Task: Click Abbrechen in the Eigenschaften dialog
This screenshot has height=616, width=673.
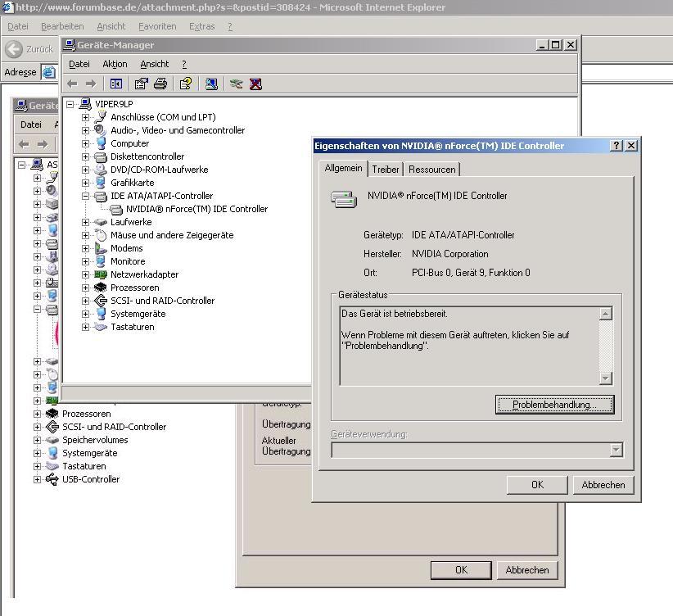Action: 603,485
